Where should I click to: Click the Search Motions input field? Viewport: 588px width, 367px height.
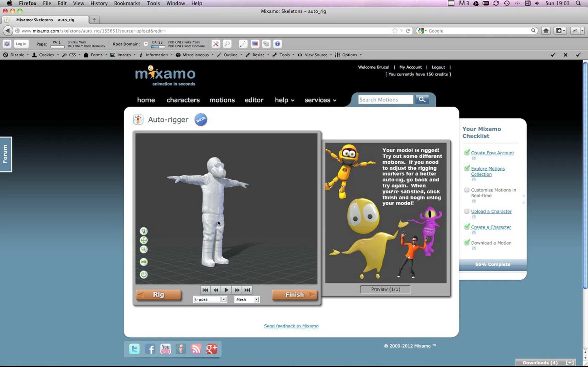386,100
